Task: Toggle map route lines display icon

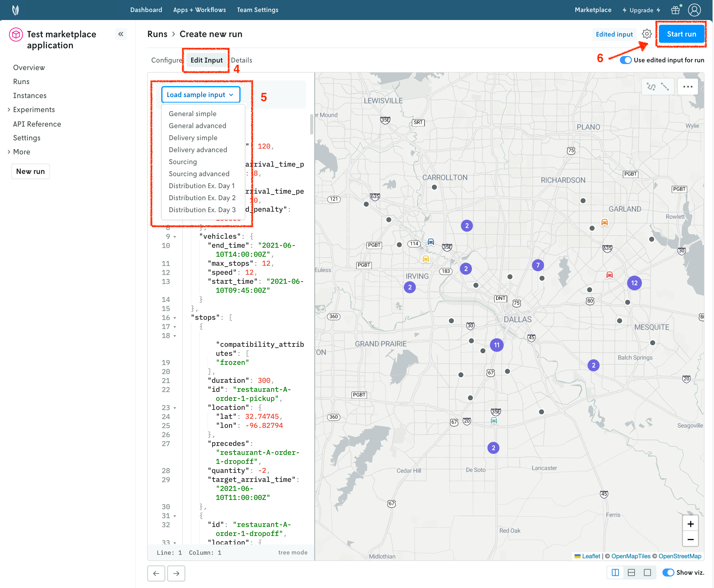Action: [x=651, y=87]
